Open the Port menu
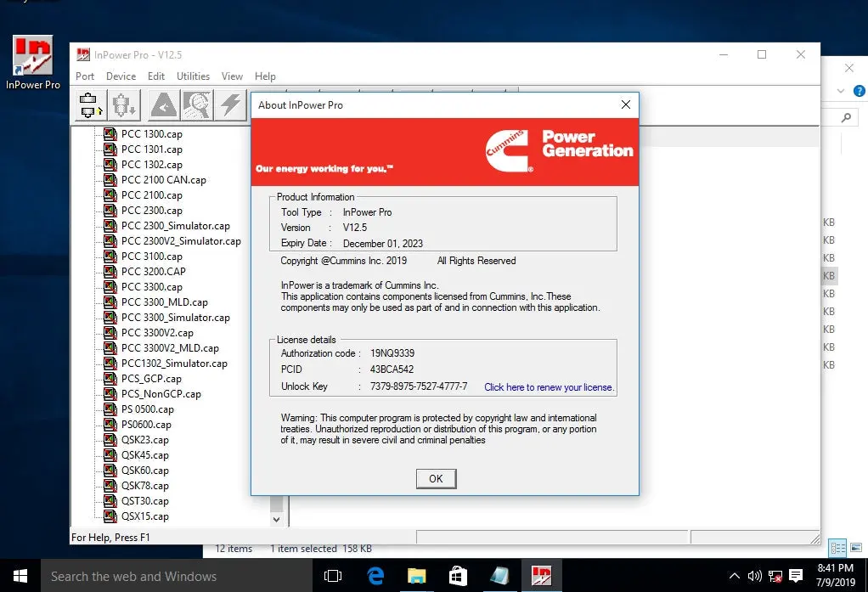Viewport: 868px width, 592px height. (85, 76)
